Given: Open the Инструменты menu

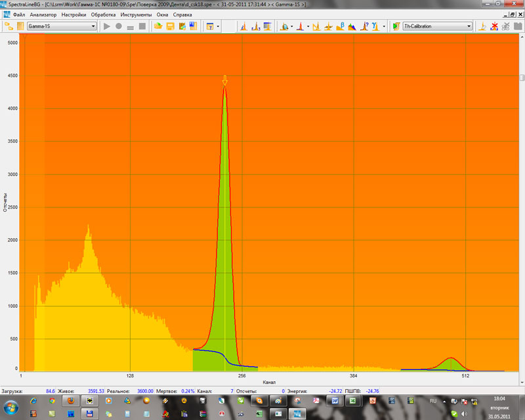Looking at the screenshot, I should point(136,14).
